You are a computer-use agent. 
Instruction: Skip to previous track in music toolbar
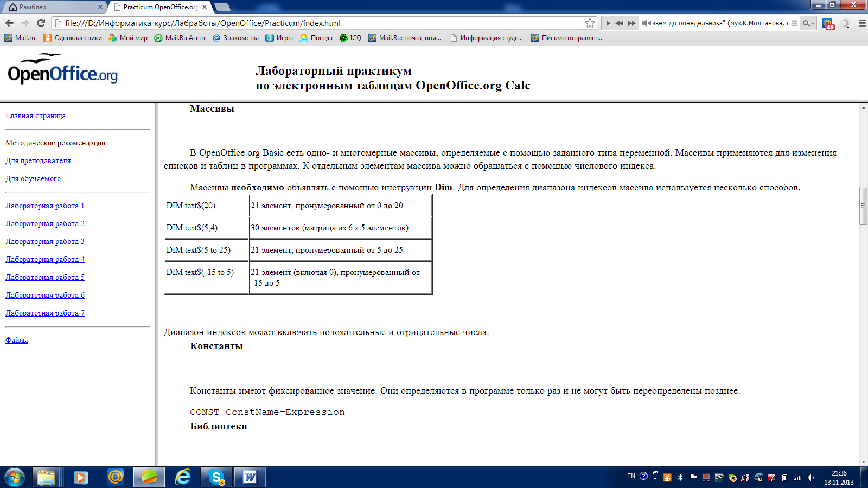[619, 23]
